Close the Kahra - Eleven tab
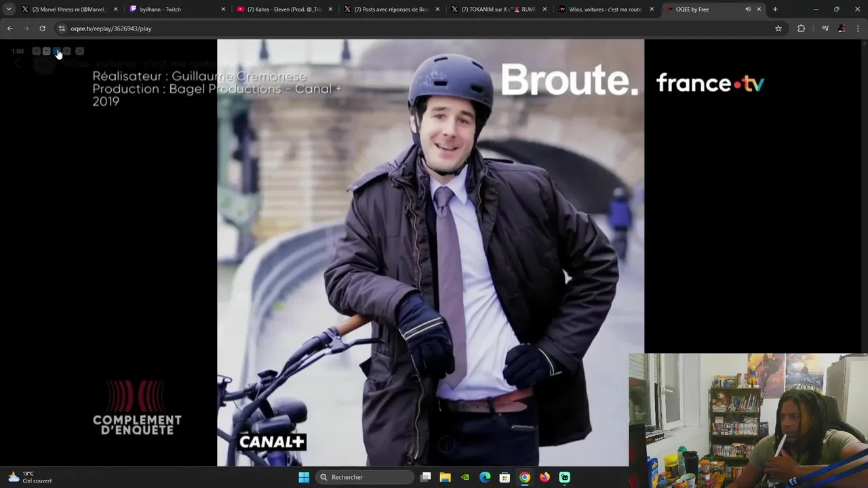The width and height of the screenshot is (868, 488). click(330, 9)
